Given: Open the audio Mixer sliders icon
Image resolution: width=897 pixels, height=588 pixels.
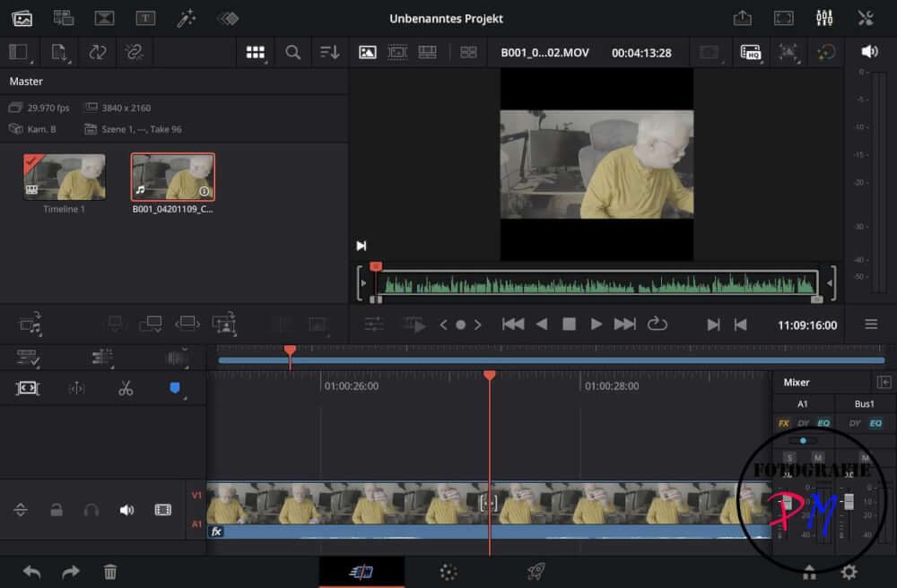Looking at the screenshot, I should pos(824,18).
